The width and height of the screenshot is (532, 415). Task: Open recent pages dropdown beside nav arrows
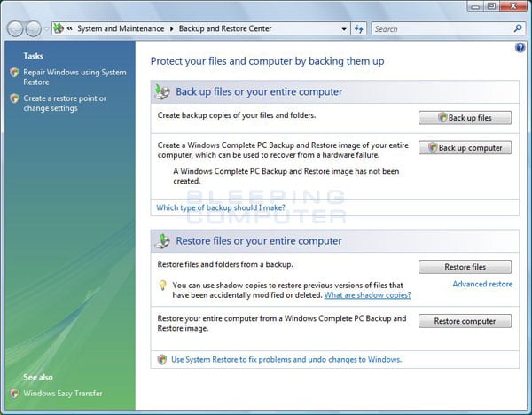click(x=46, y=29)
